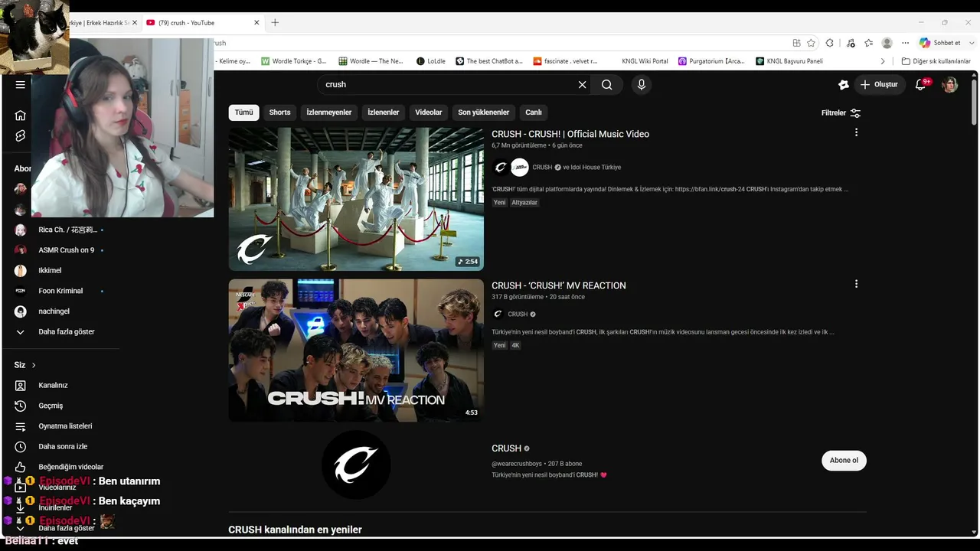980x551 pixels.
Task: Open the Foon Kriminal subscription channel
Action: pyautogui.click(x=61, y=291)
